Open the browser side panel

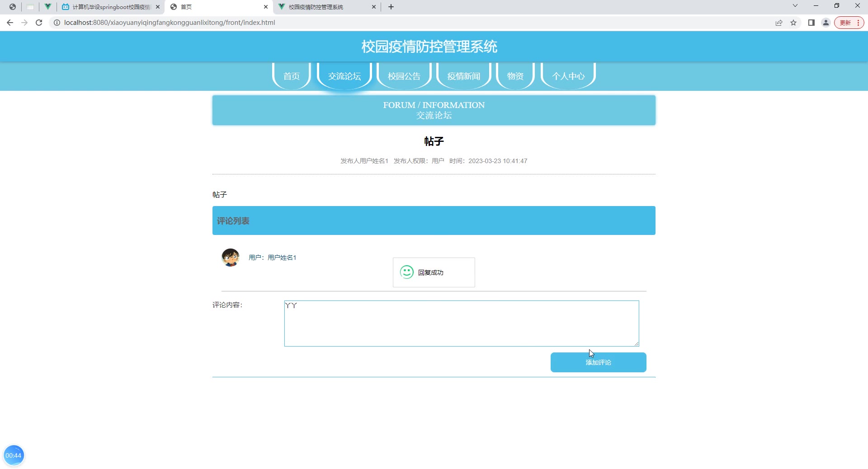point(811,23)
